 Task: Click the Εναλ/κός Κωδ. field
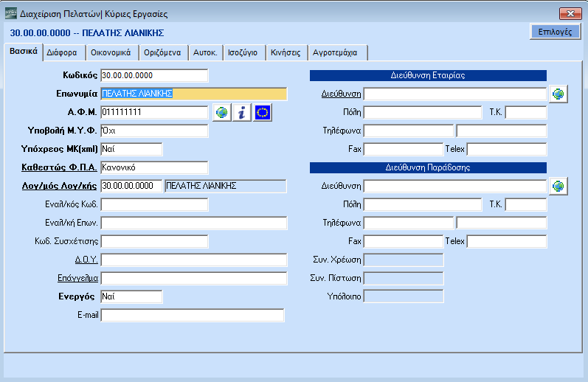(154, 204)
